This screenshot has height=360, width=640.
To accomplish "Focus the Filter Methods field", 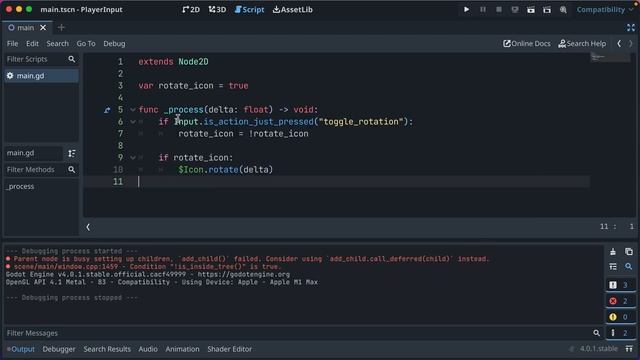I will 41,169.
